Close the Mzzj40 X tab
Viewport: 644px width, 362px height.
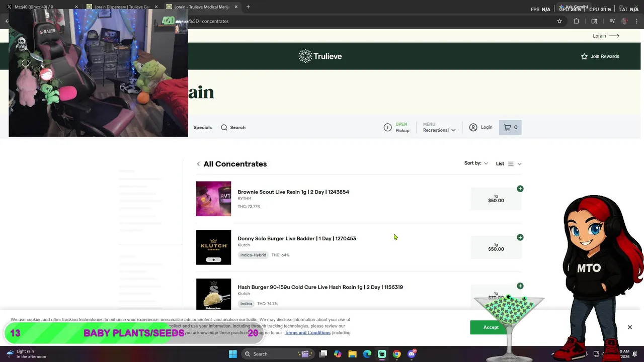pyautogui.click(x=76, y=7)
